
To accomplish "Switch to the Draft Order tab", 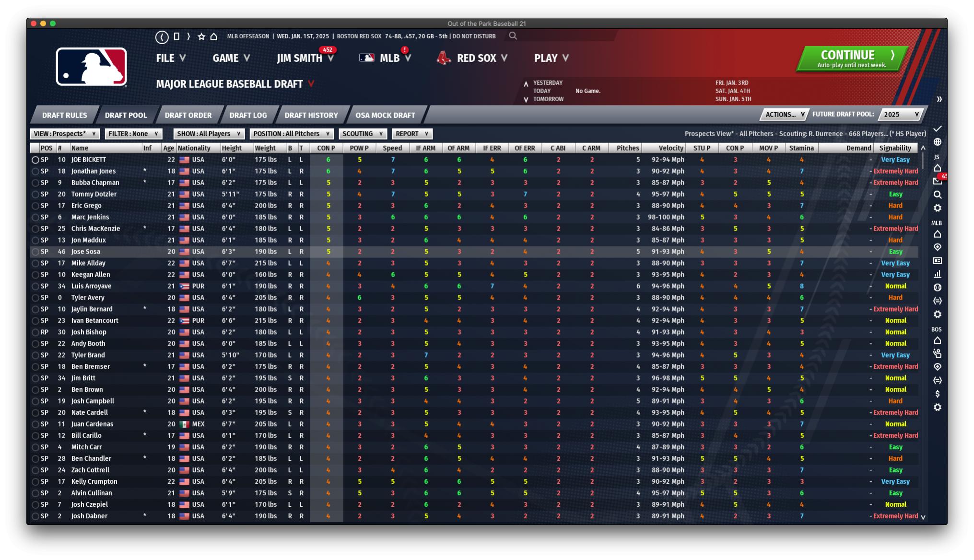I will coord(188,115).
